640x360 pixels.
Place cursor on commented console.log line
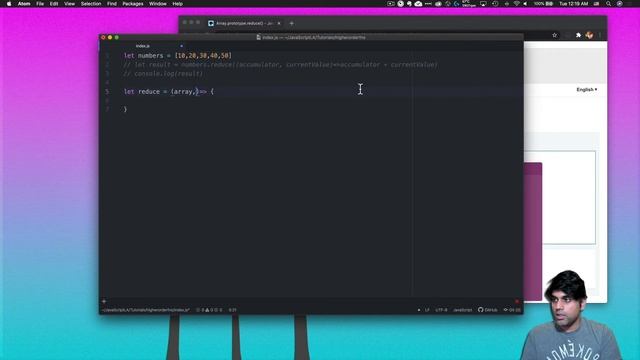pos(163,73)
